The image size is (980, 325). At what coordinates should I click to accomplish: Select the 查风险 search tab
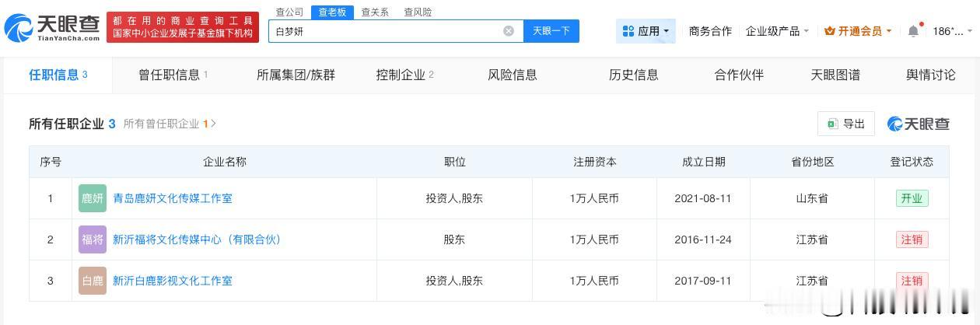pyautogui.click(x=418, y=12)
